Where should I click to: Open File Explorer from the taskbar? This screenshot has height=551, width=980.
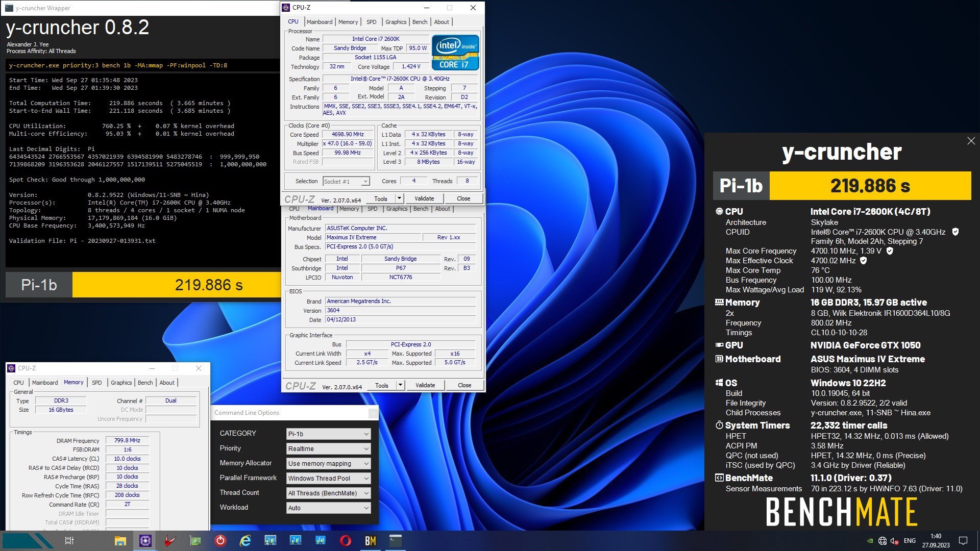pyautogui.click(x=120, y=541)
